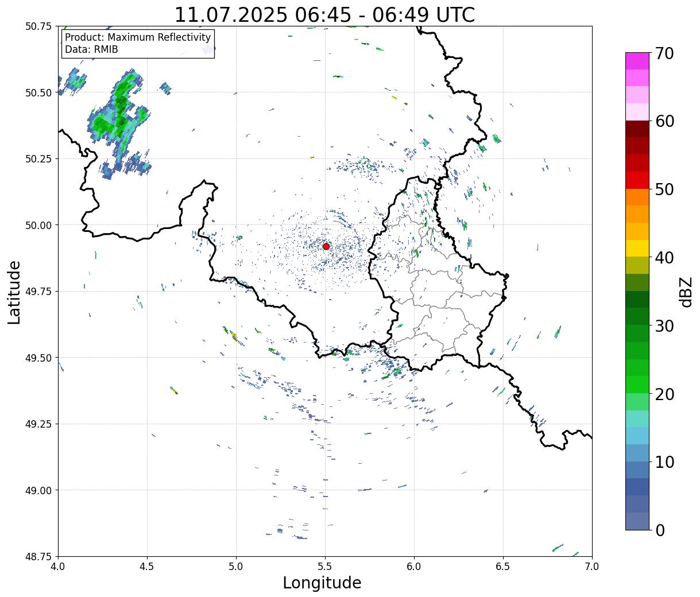Pick the light blue swatch between 10 and 20
Viewport: 700px width, 597px height.
(x=637, y=436)
